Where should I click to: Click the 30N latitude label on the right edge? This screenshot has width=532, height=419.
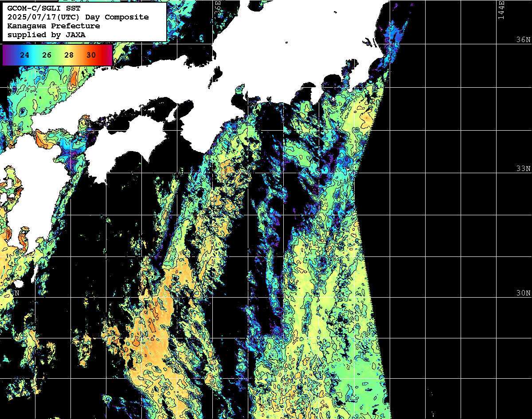coord(523,293)
